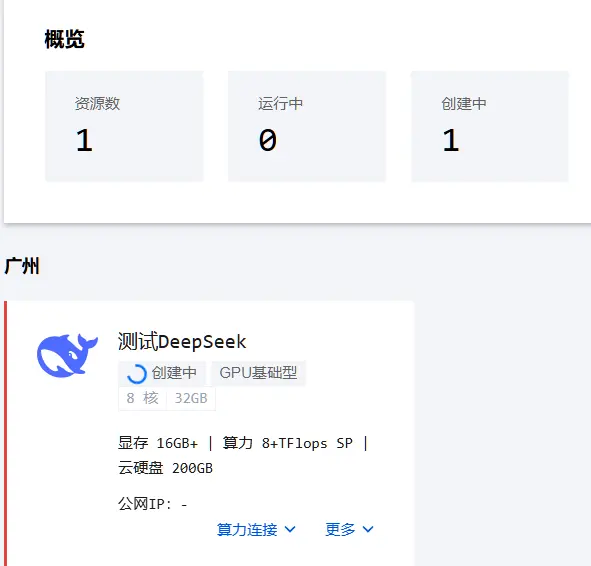The image size is (591, 566).
Task: Click the 公网IP field text
Action: pyautogui.click(x=153, y=504)
